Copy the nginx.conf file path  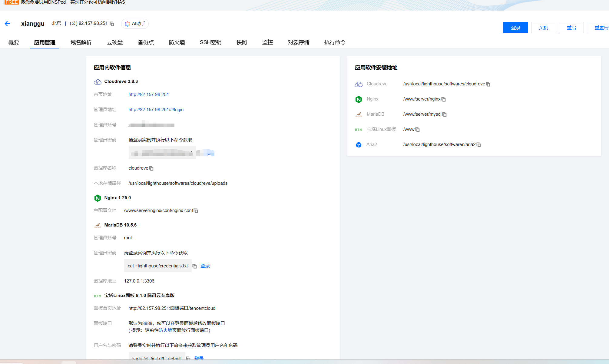(x=196, y=211)
